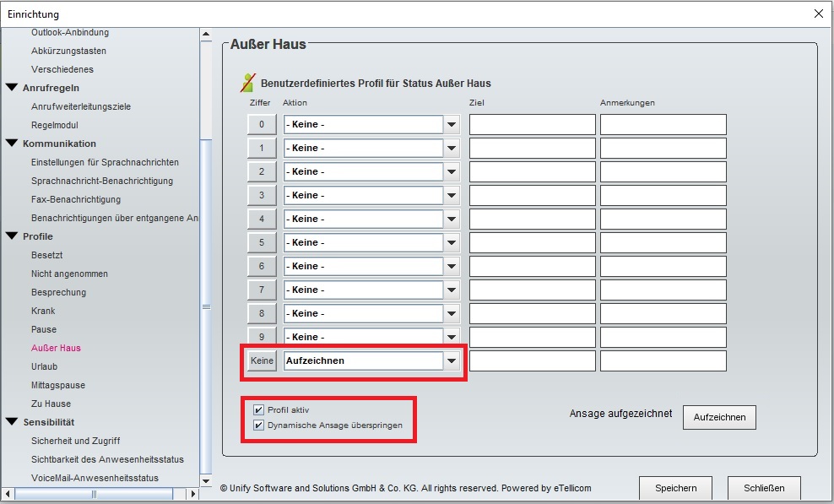This screenshot has width=834, height=504.
Task: Expand the Aktion dropdown for digit 5
Action: (452, 243)
